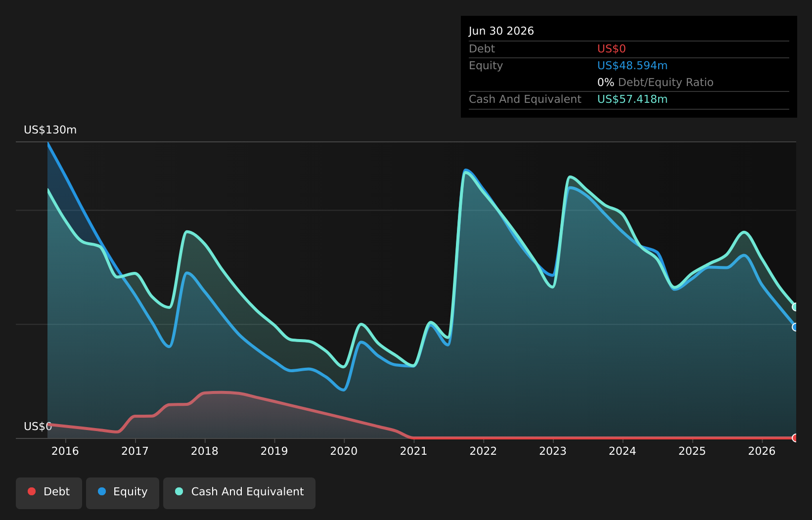
Task: Toggle the Equity series legend button
Action: click(x=123, y=493)
